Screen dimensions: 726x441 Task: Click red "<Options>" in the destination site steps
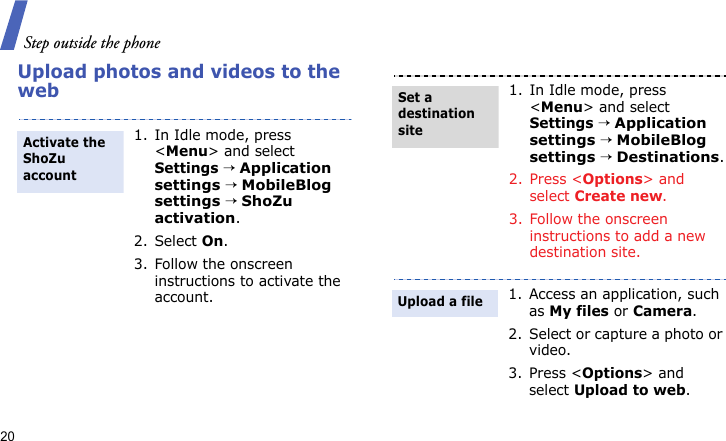tap(612, 179)
